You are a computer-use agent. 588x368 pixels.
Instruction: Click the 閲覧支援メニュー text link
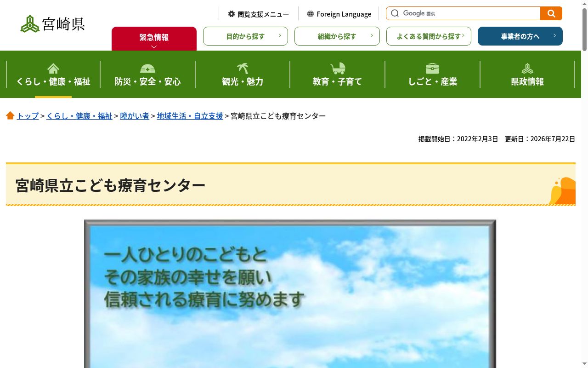click(263, 14)
